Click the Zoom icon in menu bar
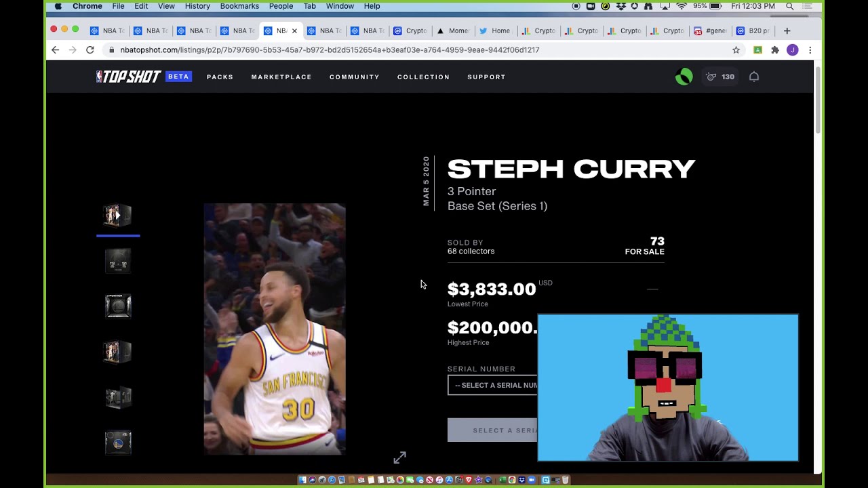868x488 pixels. 591,6
